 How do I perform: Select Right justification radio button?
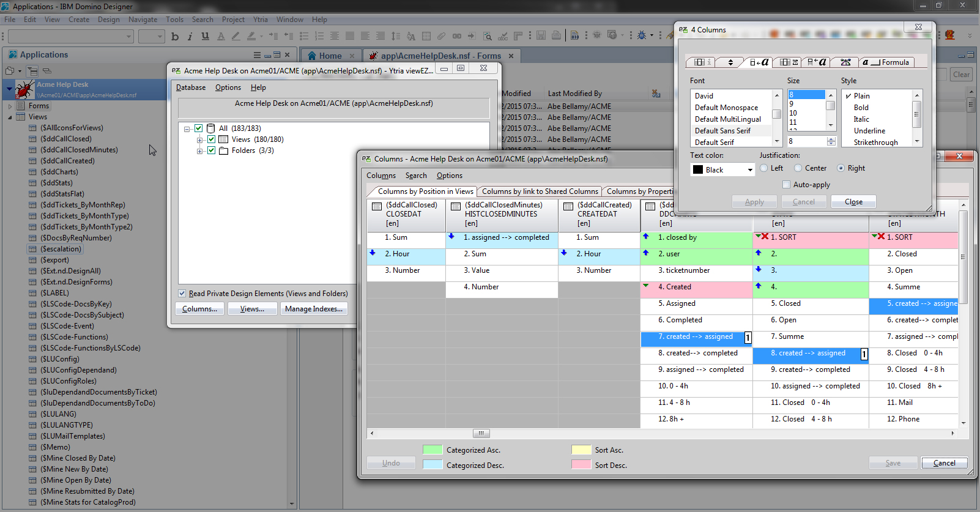(841, 168)
